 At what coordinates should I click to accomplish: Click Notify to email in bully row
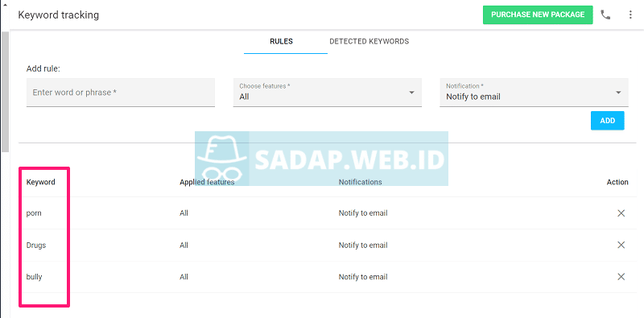point(363,277)
